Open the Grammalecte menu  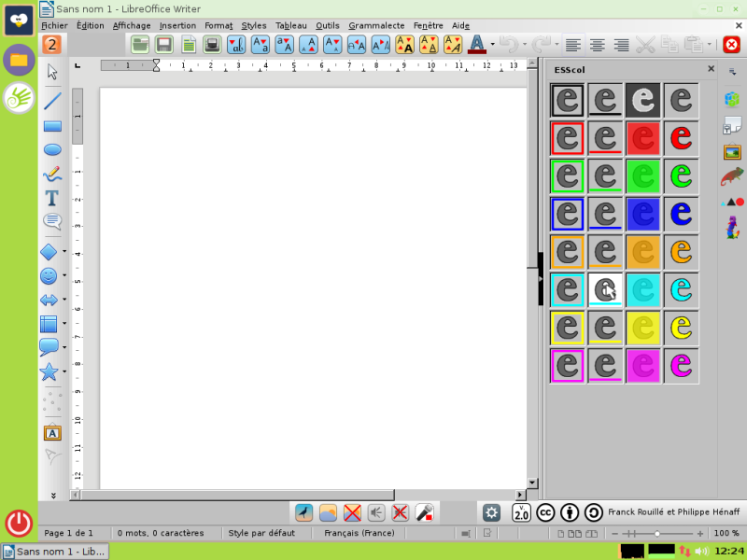[376, 26]
